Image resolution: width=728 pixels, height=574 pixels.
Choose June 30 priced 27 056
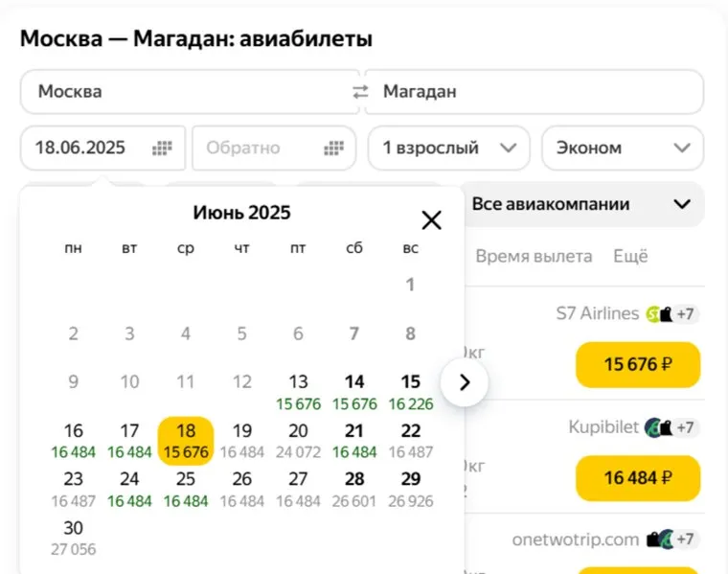74,537
